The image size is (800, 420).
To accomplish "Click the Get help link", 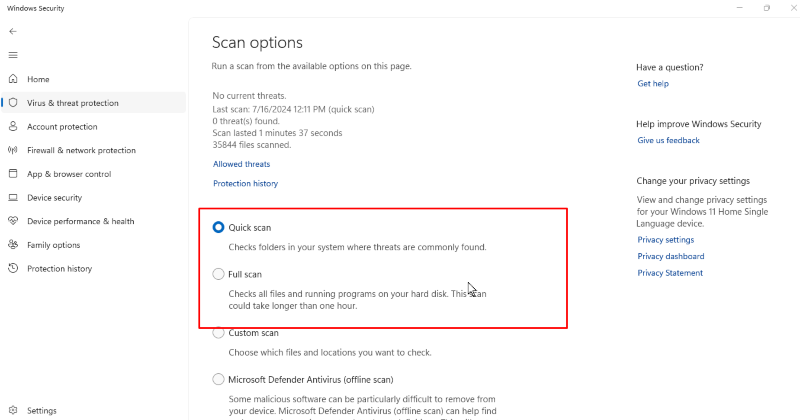I will (x=653, y=84).
